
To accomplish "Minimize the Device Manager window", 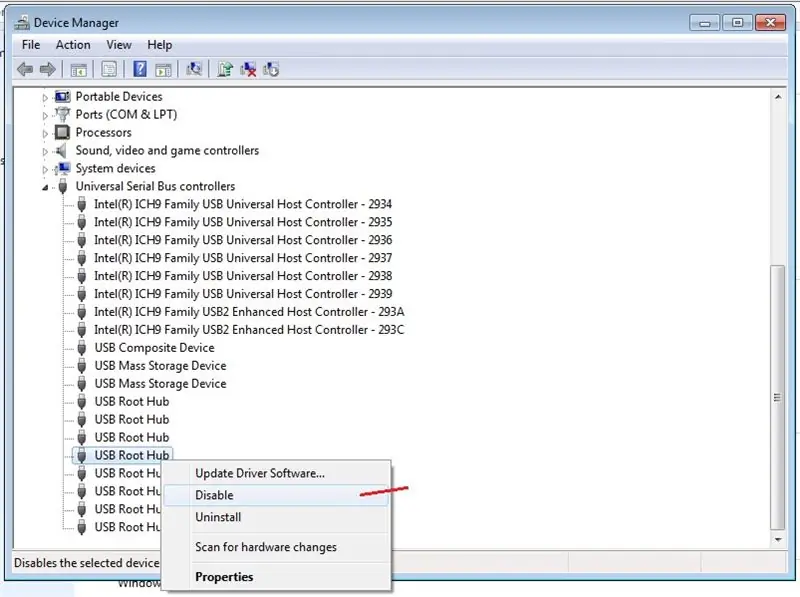I will 705,23.
